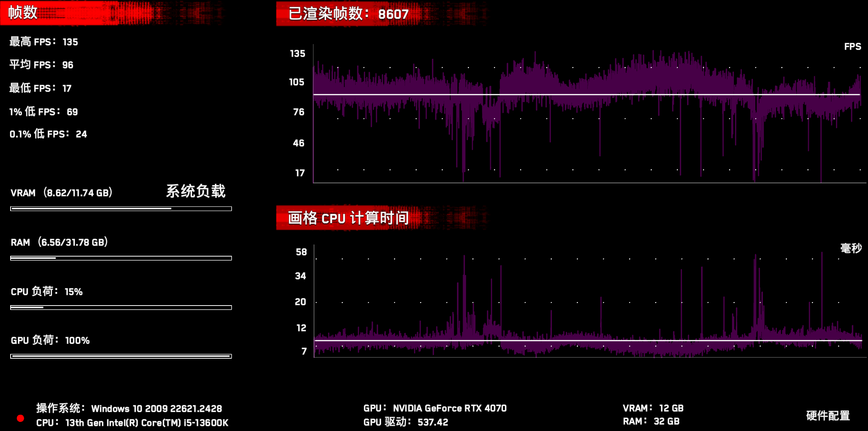Click the GPU 驱动 537.42 driver text
868x431 pixels.
(x=406, y=422)
